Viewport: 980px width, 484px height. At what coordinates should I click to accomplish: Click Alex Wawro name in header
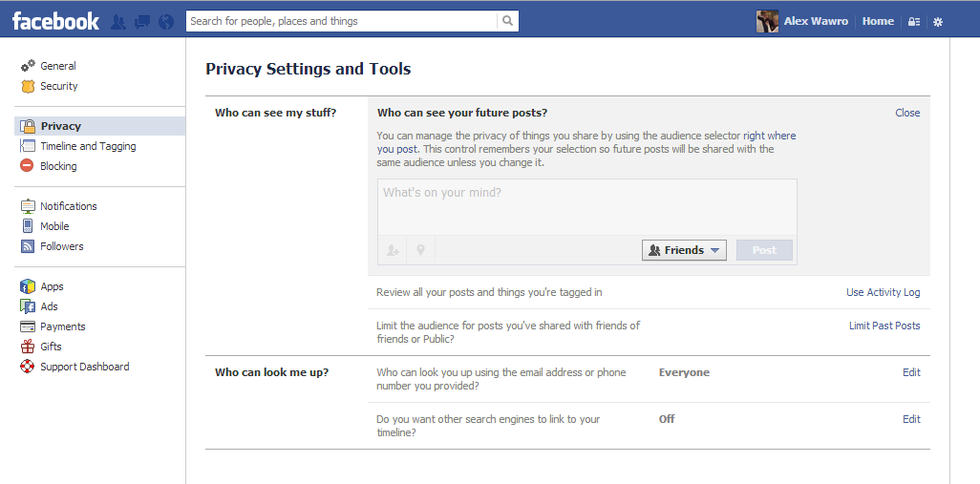816,21
